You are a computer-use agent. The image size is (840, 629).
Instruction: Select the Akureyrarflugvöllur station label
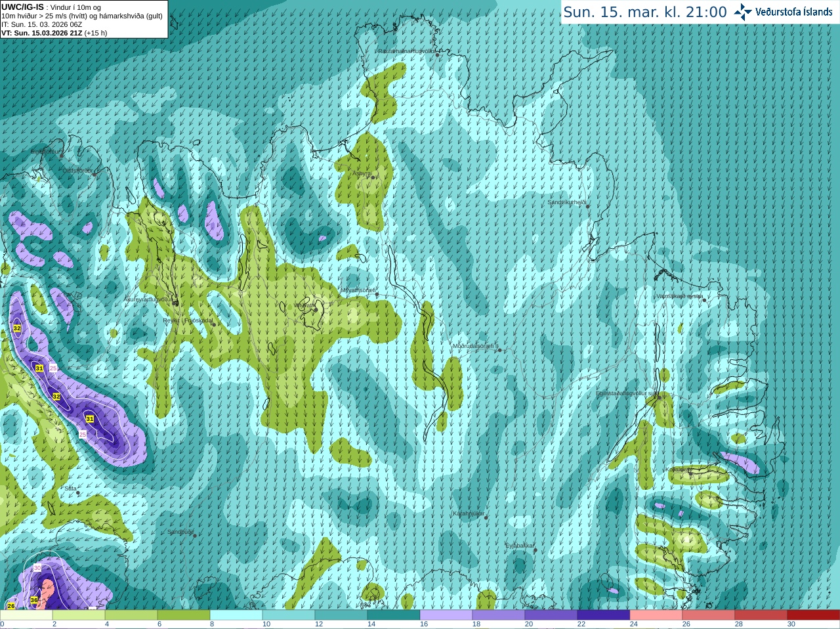pos(149,299)
